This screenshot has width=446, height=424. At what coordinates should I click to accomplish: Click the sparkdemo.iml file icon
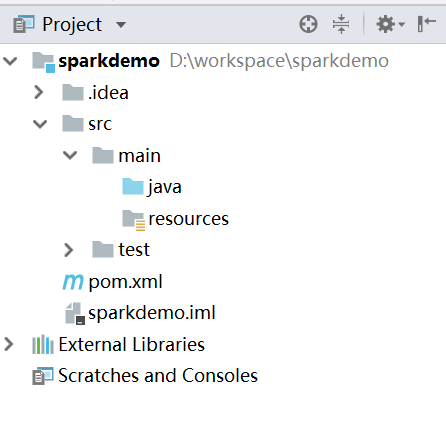[75, 313]
